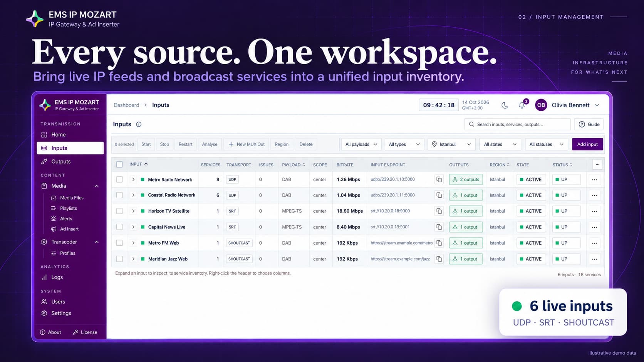Screen dimensions: 644x362
Task: Click the Add input button
Action: tap(587, 144)
